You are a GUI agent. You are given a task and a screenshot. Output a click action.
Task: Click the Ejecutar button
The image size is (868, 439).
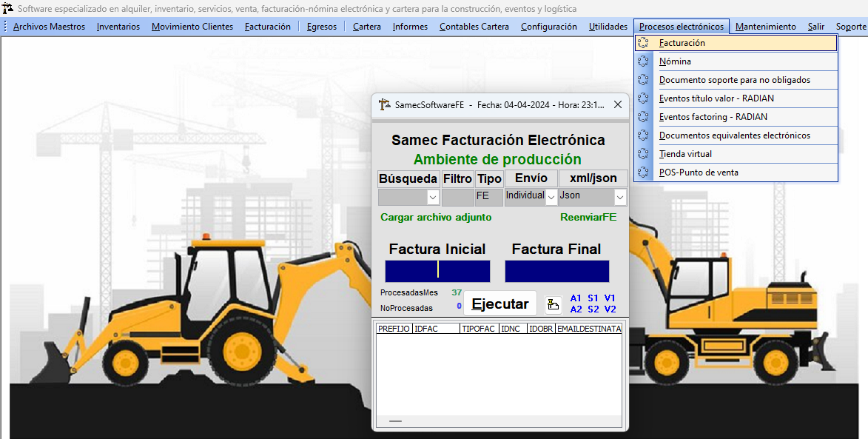tap(500, 304)
